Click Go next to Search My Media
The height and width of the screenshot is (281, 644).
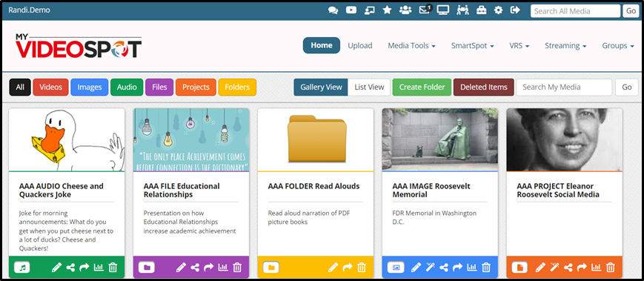coord(627,87)
